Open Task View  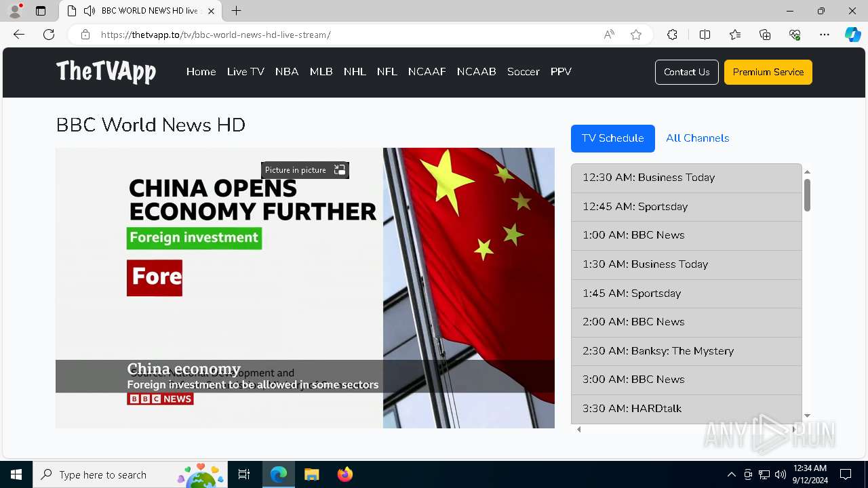pyautogui.click(x=244, y=474)
